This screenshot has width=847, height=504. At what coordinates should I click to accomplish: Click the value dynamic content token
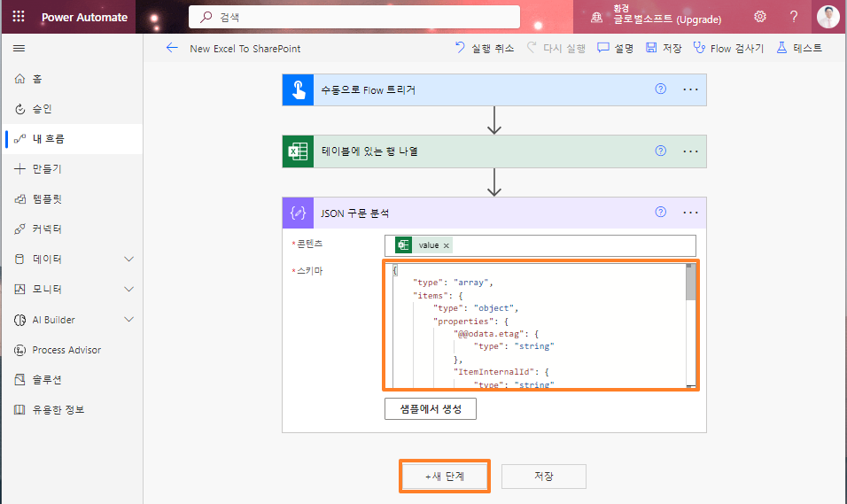pyautogui.click(x=423, y=245)
